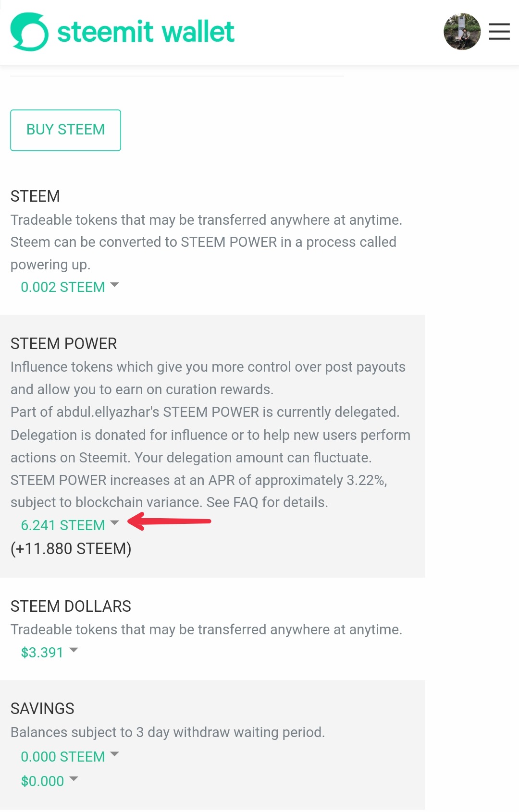
Task: Expand the $3.391 Steem Dollars dropdown
Action: point(49,652)
